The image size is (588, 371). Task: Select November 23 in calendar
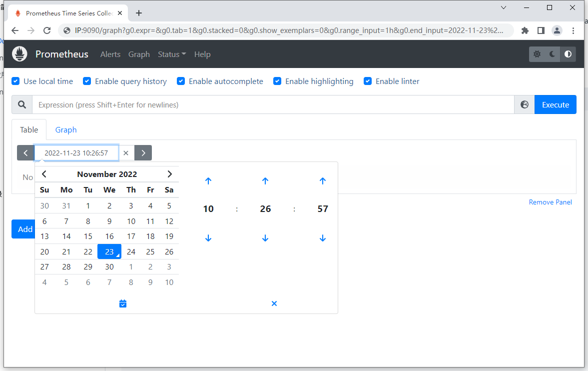pos(109,251)
